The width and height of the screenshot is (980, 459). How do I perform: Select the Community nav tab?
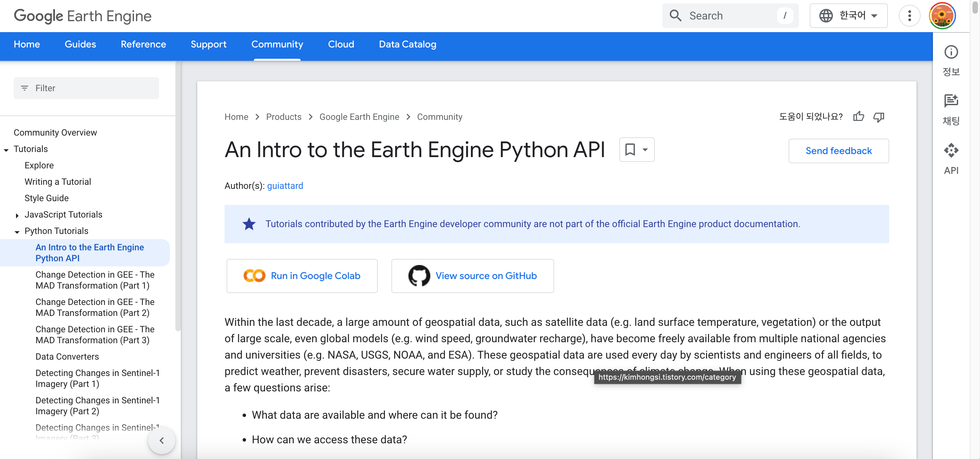[x=277, y=44]
